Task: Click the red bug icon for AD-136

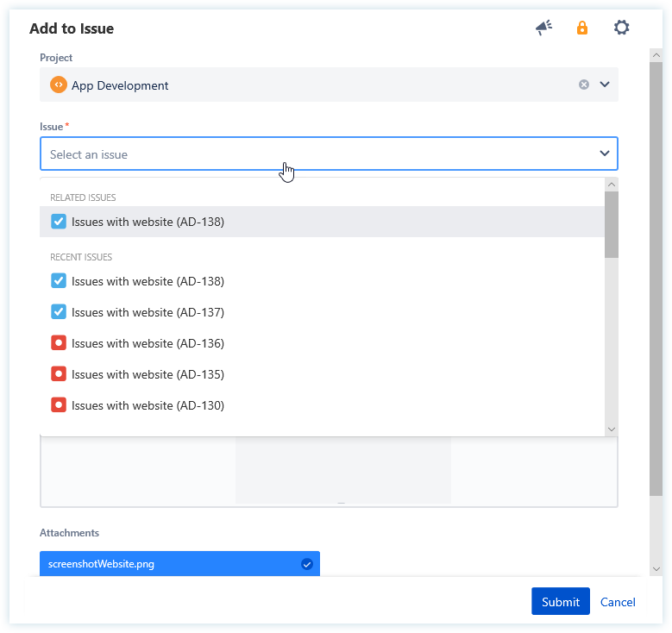Action: pos(59,343)
